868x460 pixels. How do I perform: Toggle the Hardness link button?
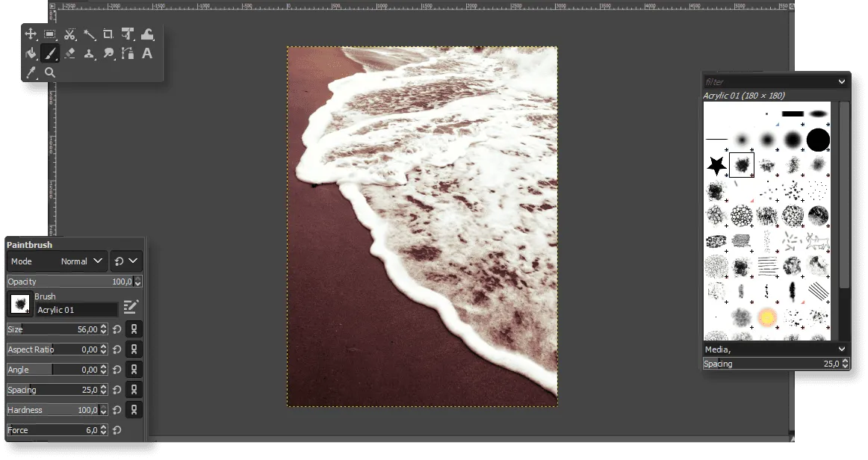tap(134, 410)
